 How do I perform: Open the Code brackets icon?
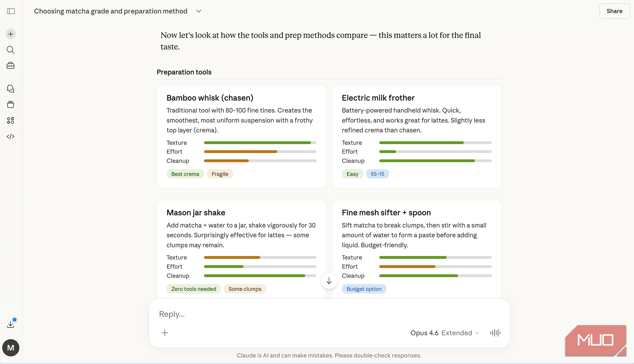point(10,136)
